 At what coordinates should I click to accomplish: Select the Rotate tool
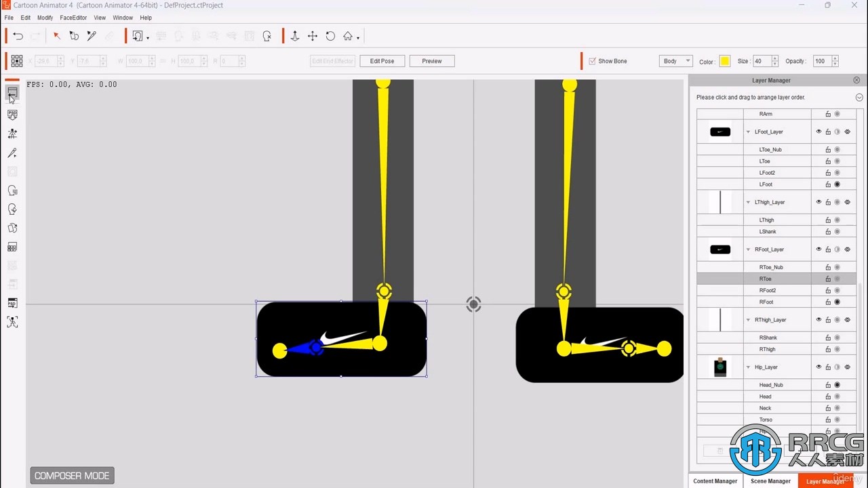pos(330,36)
